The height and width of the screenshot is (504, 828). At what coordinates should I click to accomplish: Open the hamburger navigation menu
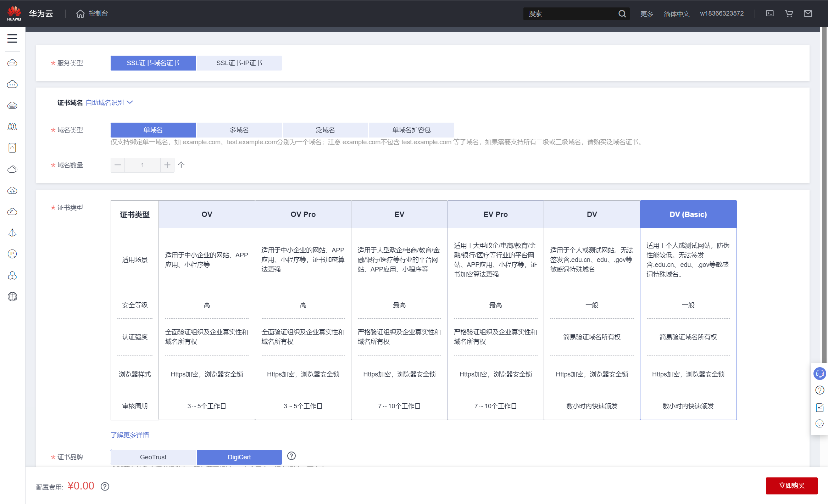[12, 38]
